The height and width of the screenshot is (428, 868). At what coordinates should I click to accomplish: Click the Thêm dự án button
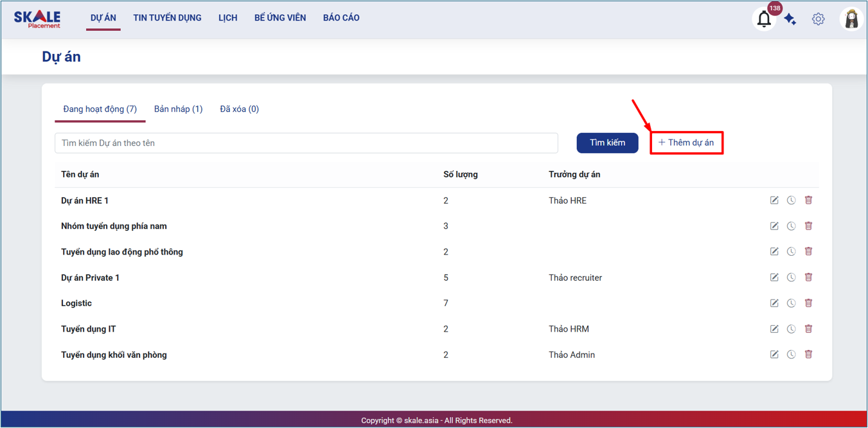(x=686, y=143)
